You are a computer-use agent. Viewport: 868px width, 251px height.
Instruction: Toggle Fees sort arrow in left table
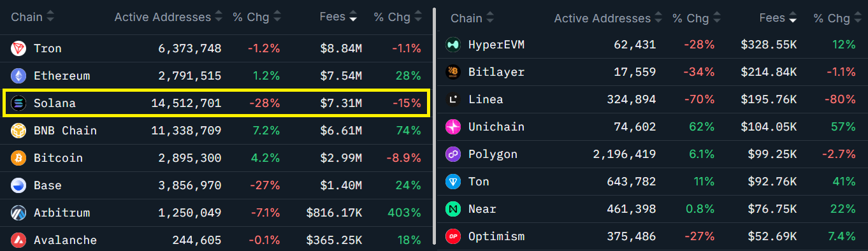[353, 17]
